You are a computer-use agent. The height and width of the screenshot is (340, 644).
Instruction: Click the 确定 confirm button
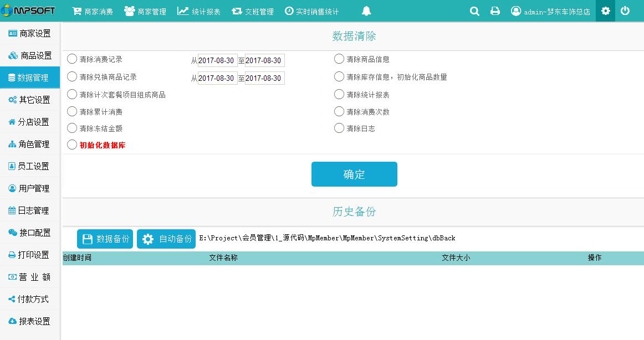pos(354,174)
